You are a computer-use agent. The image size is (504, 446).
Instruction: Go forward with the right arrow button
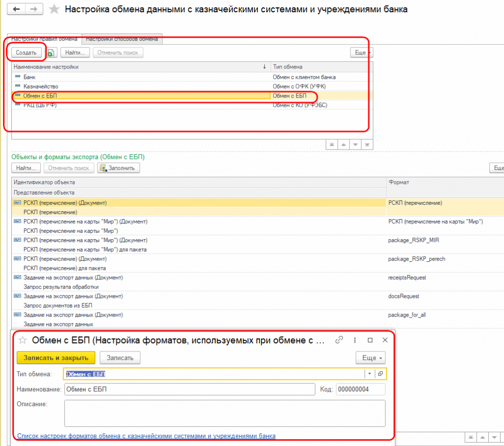pos(34,9)
